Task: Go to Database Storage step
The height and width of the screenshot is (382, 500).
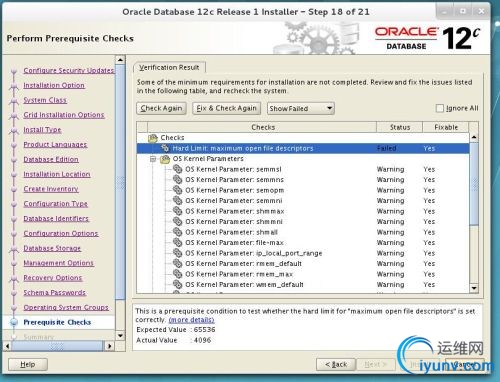Action: click(x=52, y=248)
